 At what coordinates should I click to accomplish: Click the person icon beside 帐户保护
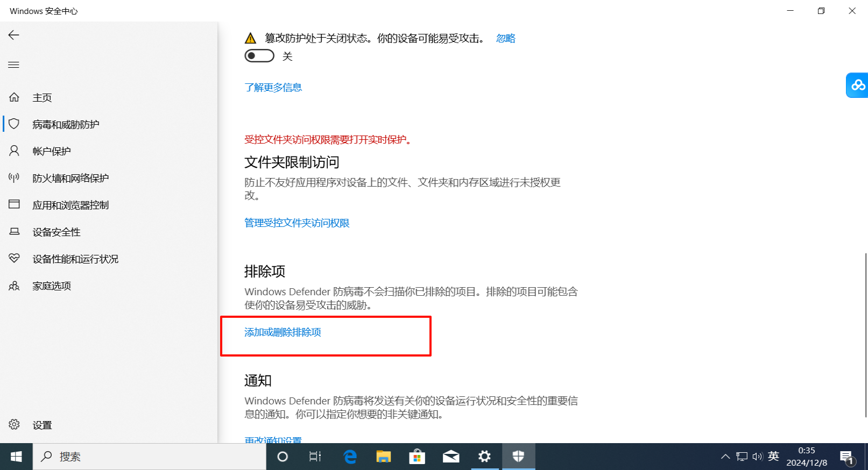pyautogui.click(x=14, y=151)
